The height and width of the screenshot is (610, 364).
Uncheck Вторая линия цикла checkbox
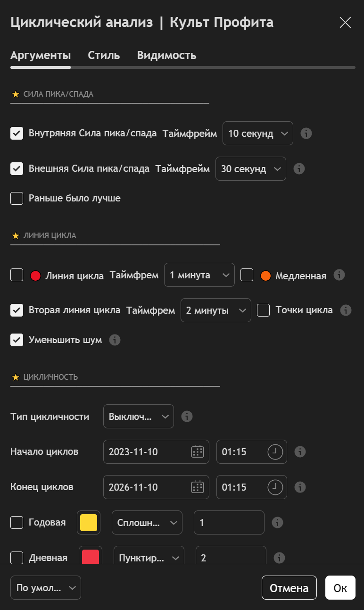coord(17,310)
